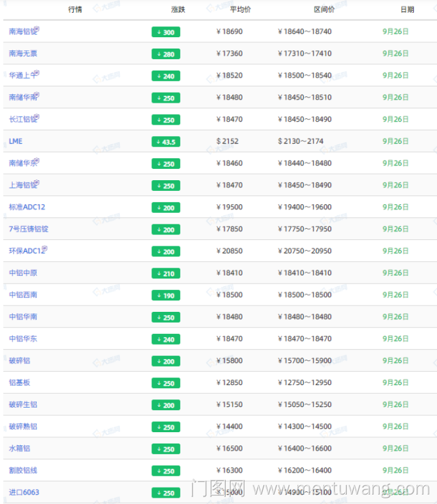The image size is (437, 504).
Task: Click the 9月26日 date in 水箱铝 row
Action: (395, 449)
